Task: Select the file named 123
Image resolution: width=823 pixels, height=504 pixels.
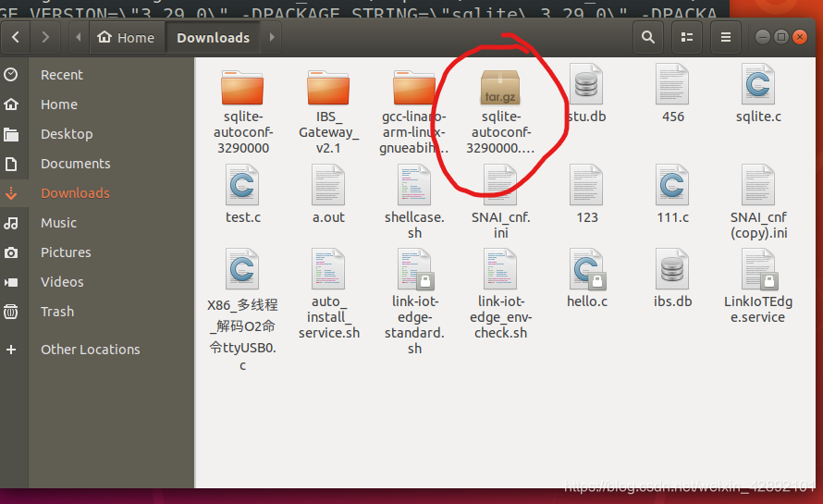Action: tap(586, 195)
